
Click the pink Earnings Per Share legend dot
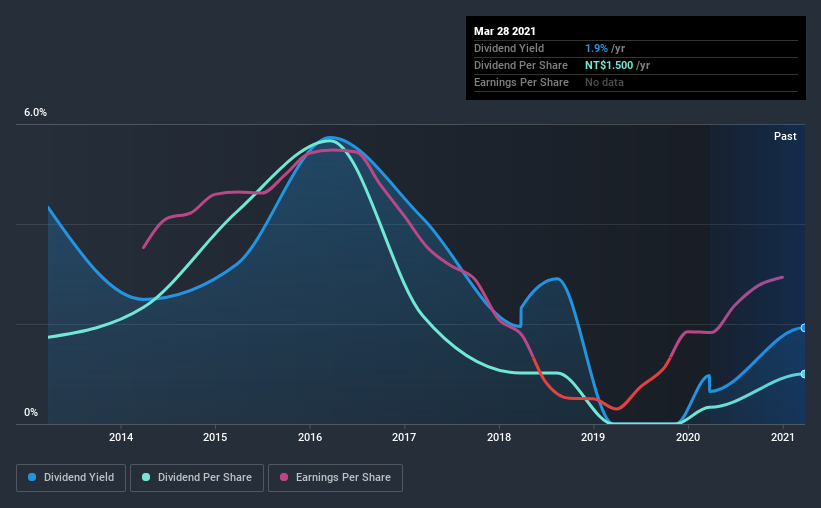click(284, 477)
